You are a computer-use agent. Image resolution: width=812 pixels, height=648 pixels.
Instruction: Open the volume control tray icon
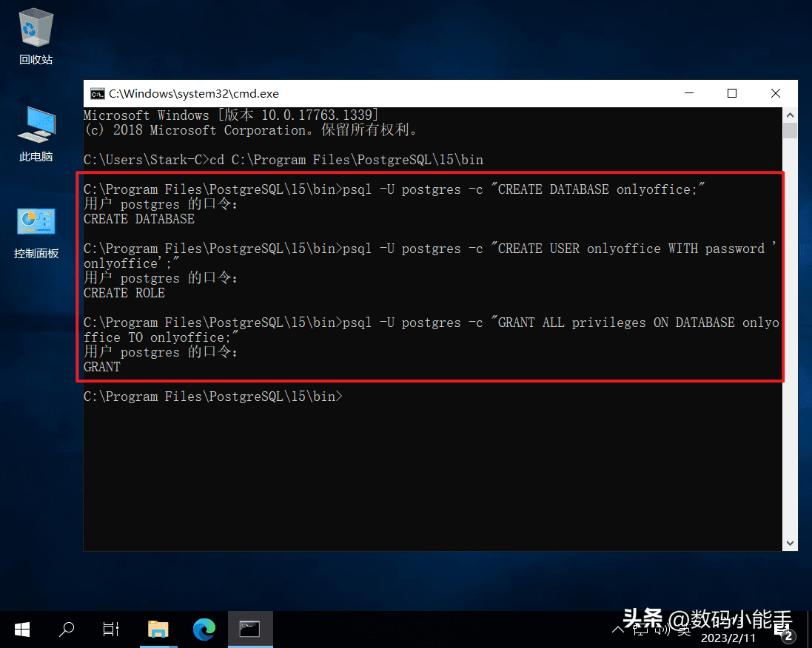click(x=663, y=630)
